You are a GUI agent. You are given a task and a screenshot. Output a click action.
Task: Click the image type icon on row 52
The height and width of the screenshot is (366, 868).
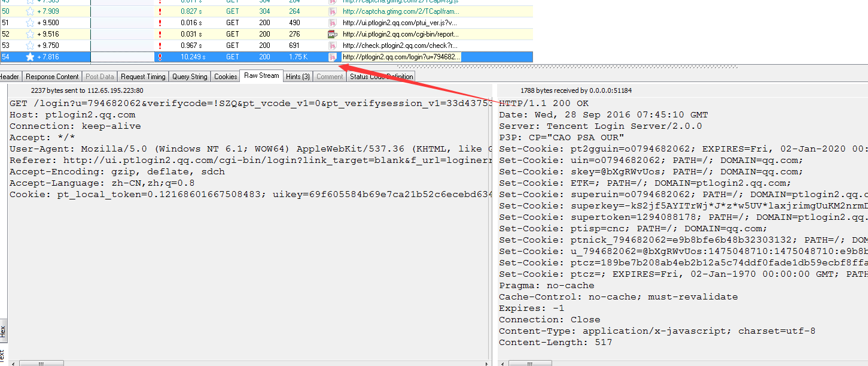point(333,34)
